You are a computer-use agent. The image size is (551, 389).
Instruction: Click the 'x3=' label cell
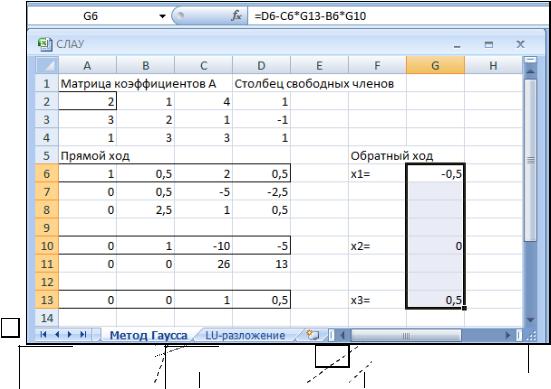377,300
